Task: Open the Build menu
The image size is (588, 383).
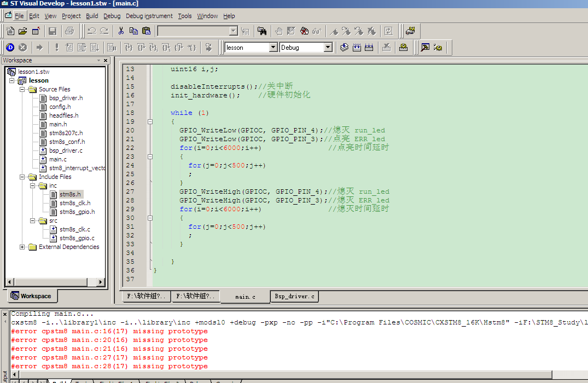Action: pyautogui.click(x=92, y=16)
